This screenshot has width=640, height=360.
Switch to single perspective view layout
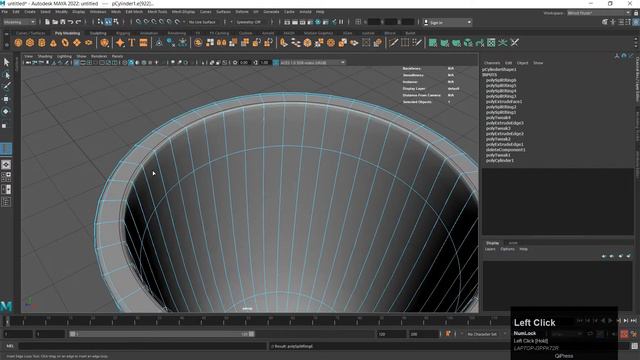pos(6,164)
